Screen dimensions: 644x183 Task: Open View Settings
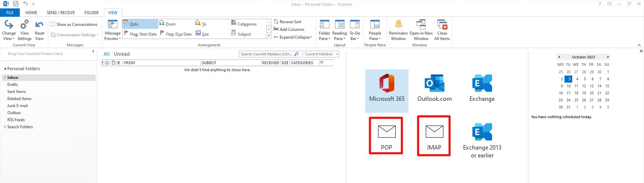pos(24,30)
